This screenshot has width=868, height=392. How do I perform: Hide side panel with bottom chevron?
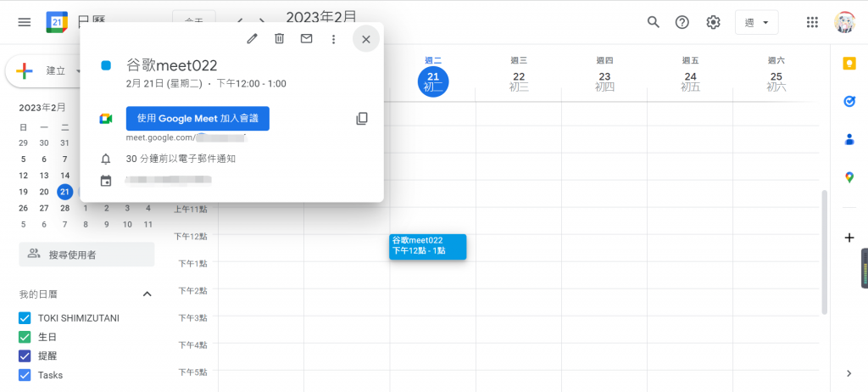click(849, 373)
